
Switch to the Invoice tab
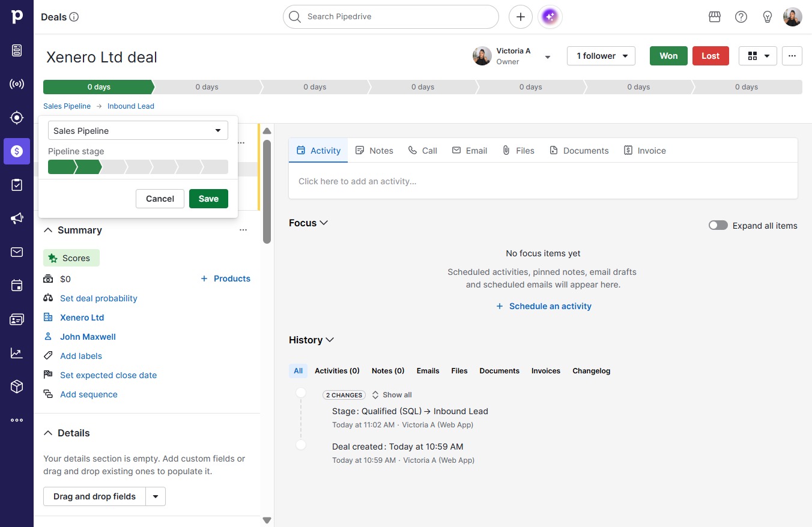tap(645, 151)
